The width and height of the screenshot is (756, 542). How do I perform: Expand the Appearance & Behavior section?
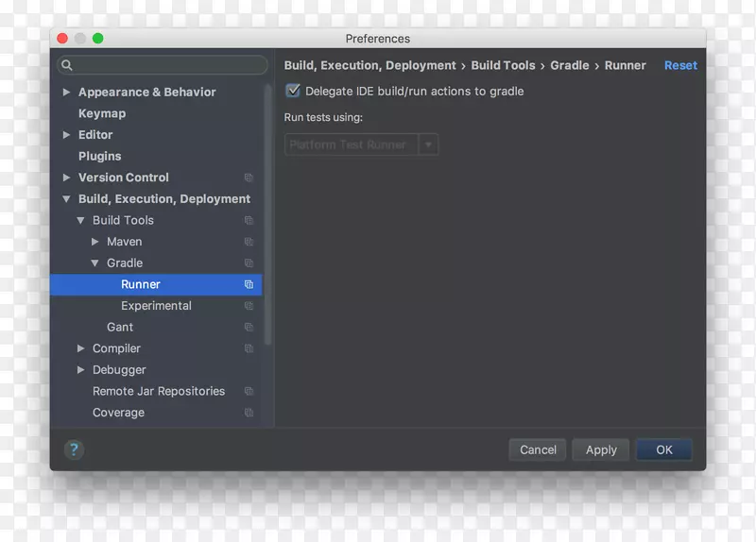[x=66, y=92]
